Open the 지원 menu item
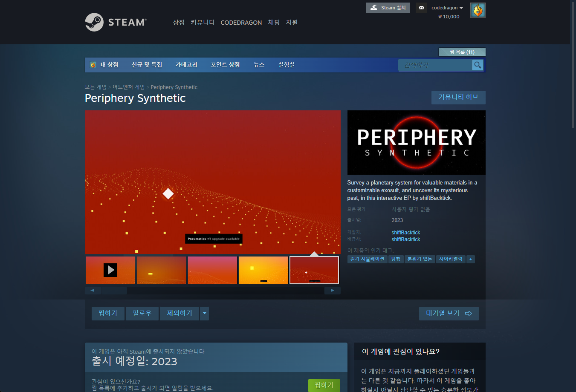This screenshot has width=576, height=392. tap(292, 22)
